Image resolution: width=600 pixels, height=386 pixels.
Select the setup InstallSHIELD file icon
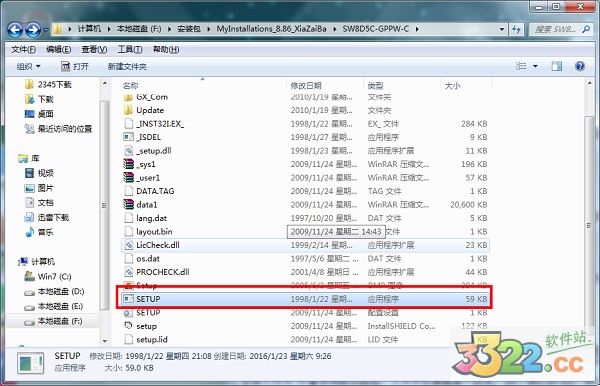(129, 326)
